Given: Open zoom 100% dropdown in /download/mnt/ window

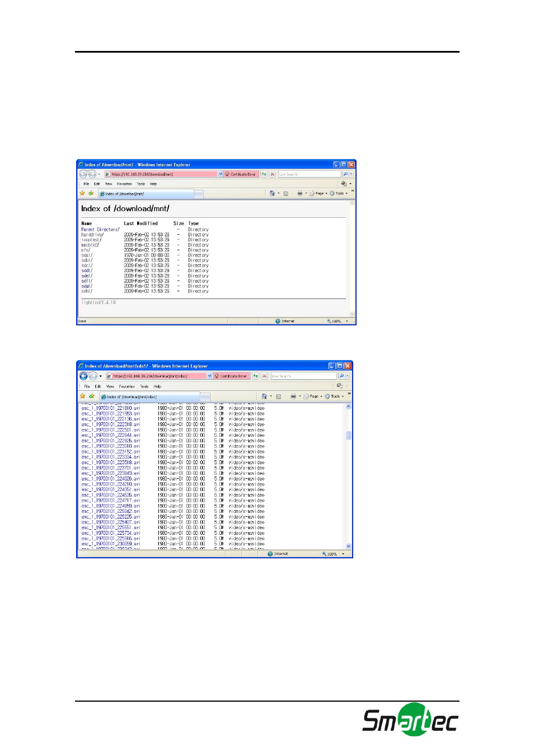Looking at the screenshot, I should point(346,321).
